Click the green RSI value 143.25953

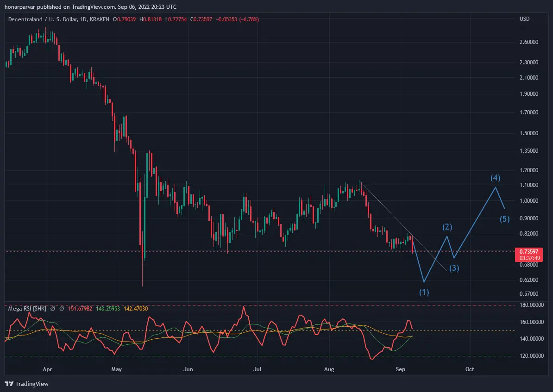click(108, 309)
